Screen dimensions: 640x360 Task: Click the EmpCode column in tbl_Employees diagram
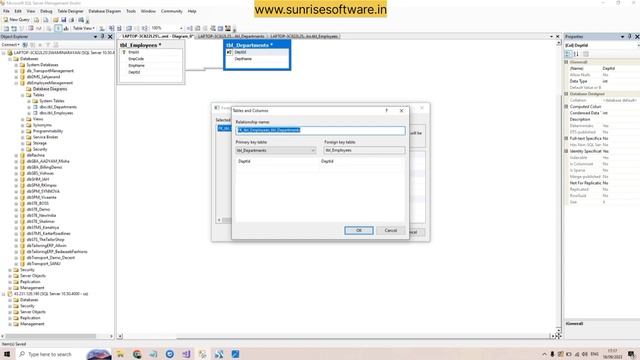tap(136, 59)
